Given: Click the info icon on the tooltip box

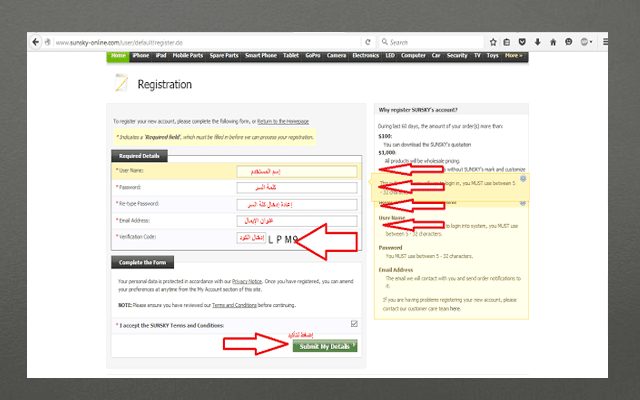Looking at the screenshot, I should pos(523,178).
